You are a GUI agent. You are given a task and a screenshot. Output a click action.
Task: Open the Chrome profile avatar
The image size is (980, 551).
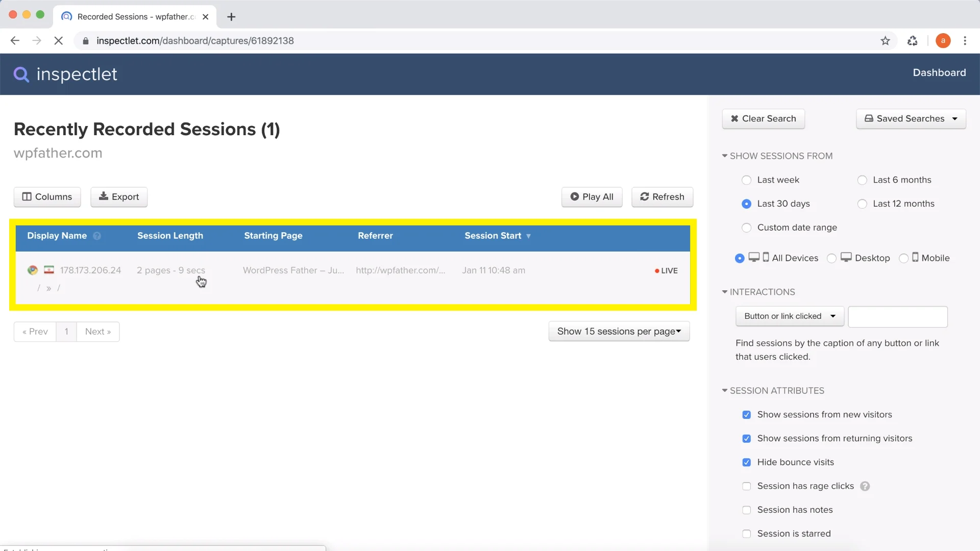[943, 41]
